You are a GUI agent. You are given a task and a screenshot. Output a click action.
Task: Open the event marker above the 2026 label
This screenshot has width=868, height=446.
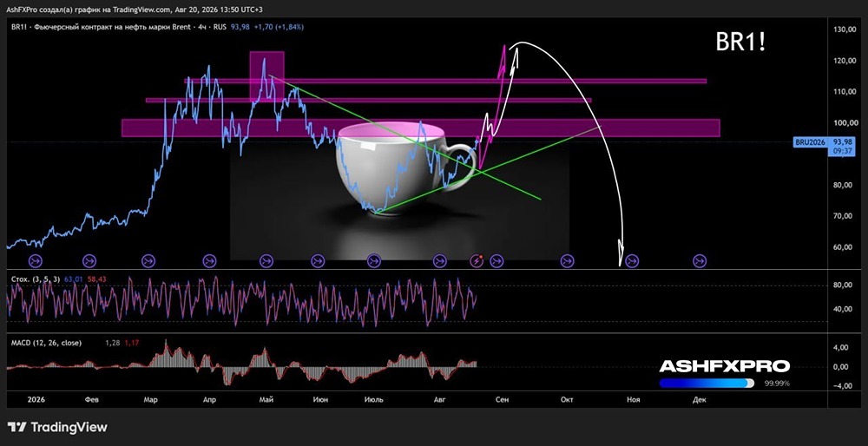36,260
